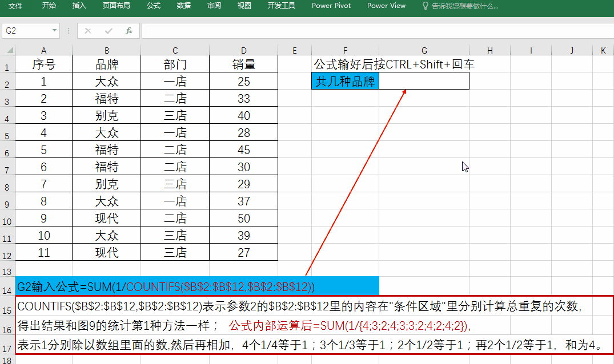Expand the Name Box dropdown arrow
The height and width of the screenshot is (364, 614).
(54, 30)
